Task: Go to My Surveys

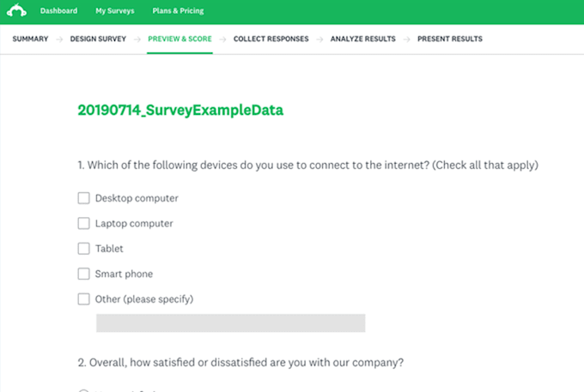Action: pos(114,11)
